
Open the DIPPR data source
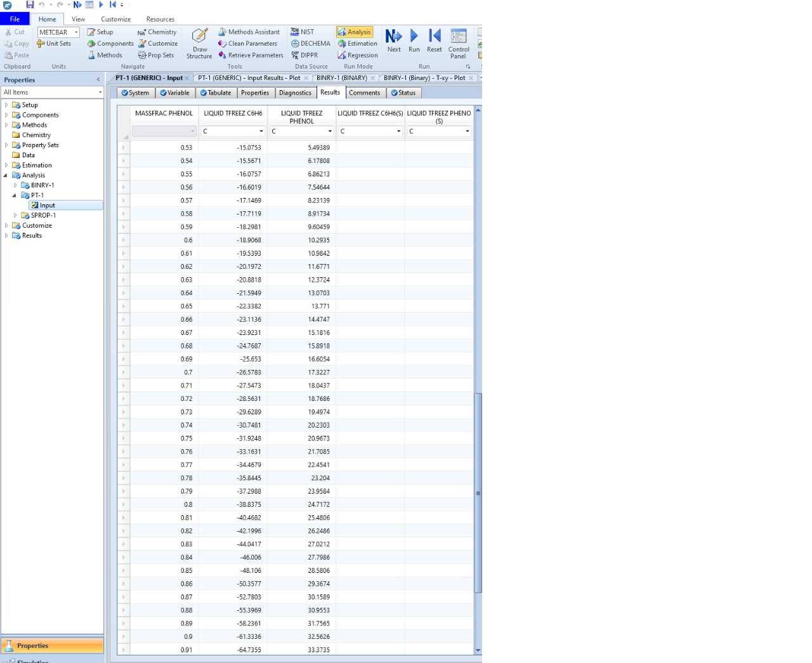(x=304, y=55)
